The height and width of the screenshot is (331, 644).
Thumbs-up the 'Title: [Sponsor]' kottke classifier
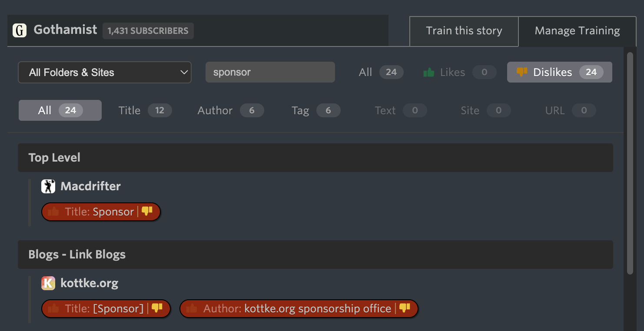pyautogui.click(x=54, y=309)
